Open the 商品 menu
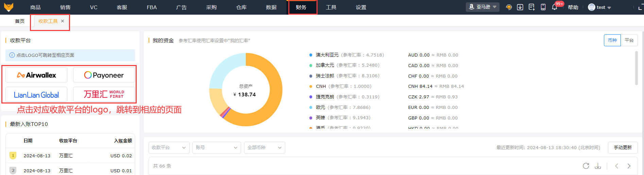 click(x=35, y=7)
